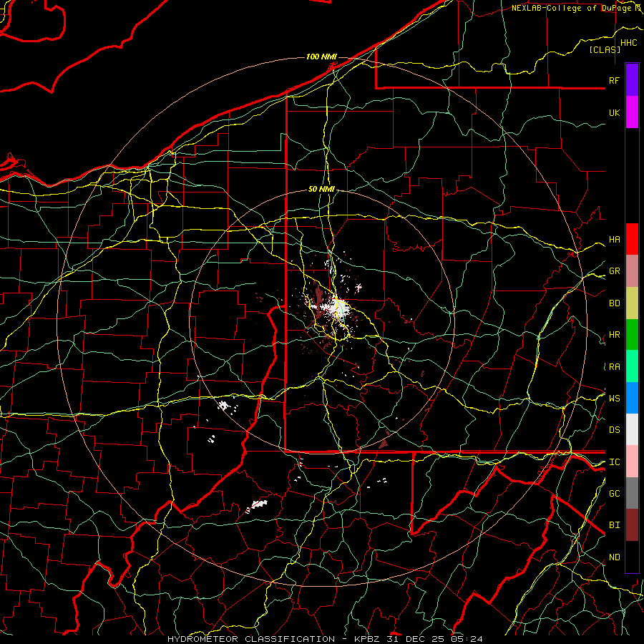
Task: Click the GR legend label
Action: click(x=614, y=271)
